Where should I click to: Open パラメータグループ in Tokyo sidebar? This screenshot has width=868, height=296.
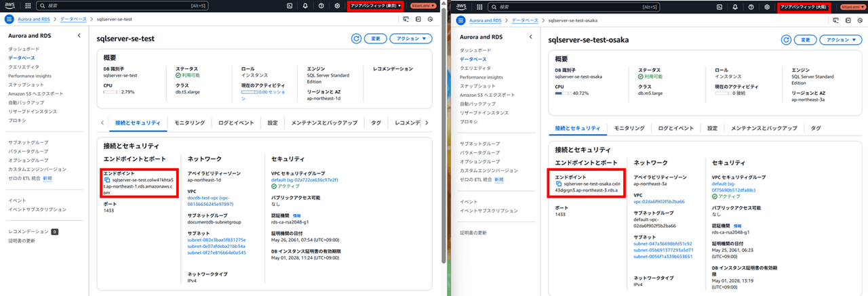[x=28, y=151]
